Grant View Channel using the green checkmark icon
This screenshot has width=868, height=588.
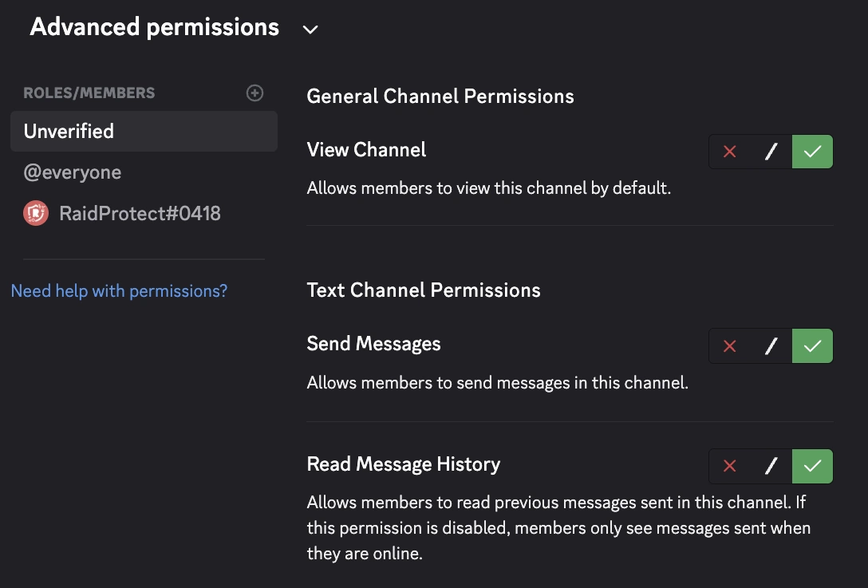[x=811, y=151]
